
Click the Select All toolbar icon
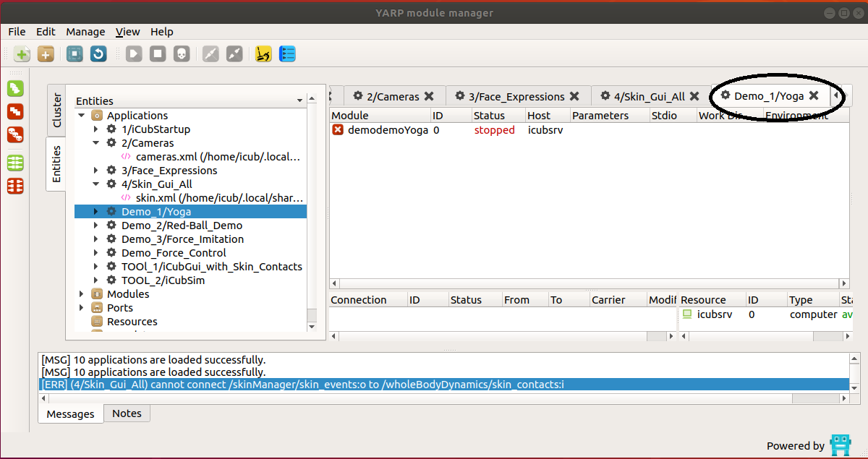click(75, 54)
